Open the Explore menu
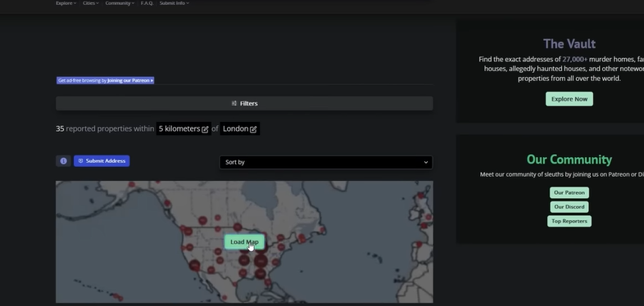 tap(66, 3)
